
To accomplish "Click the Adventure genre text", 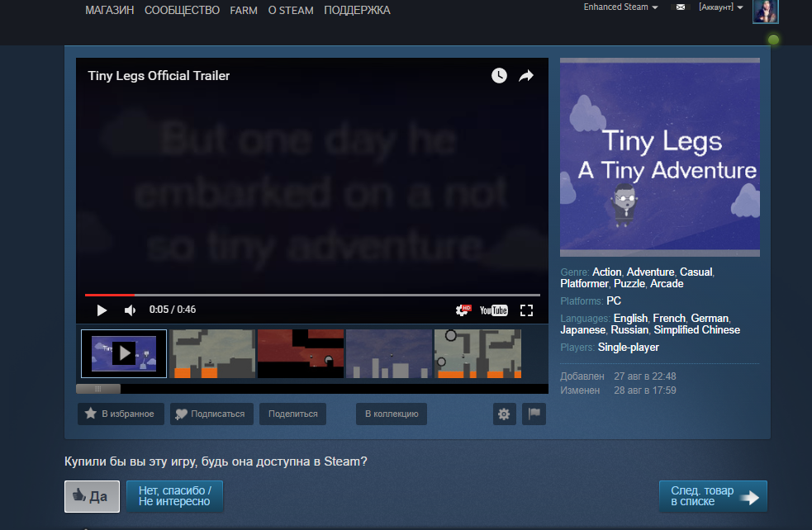I will click(x=650, y=272).
